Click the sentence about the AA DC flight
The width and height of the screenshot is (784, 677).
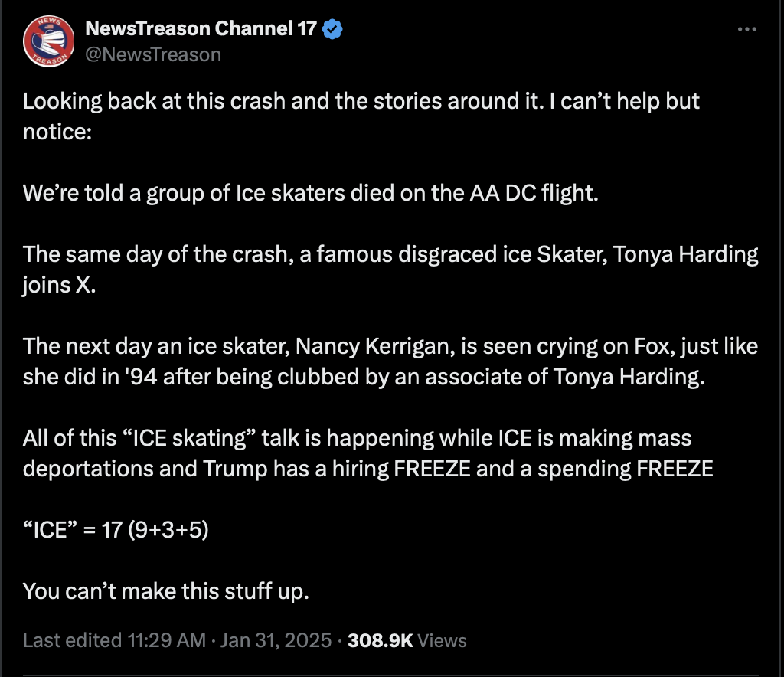click(x=311, y=193)
